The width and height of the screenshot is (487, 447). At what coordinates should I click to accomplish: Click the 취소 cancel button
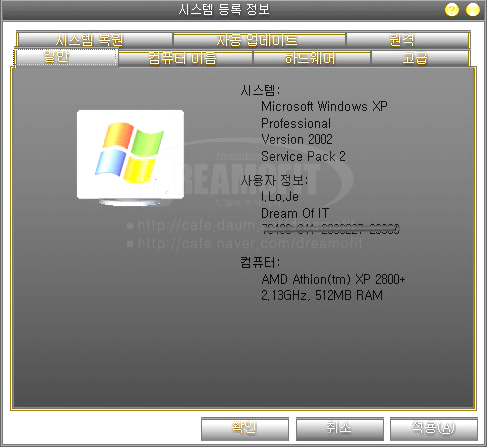[x=339, y=428]
